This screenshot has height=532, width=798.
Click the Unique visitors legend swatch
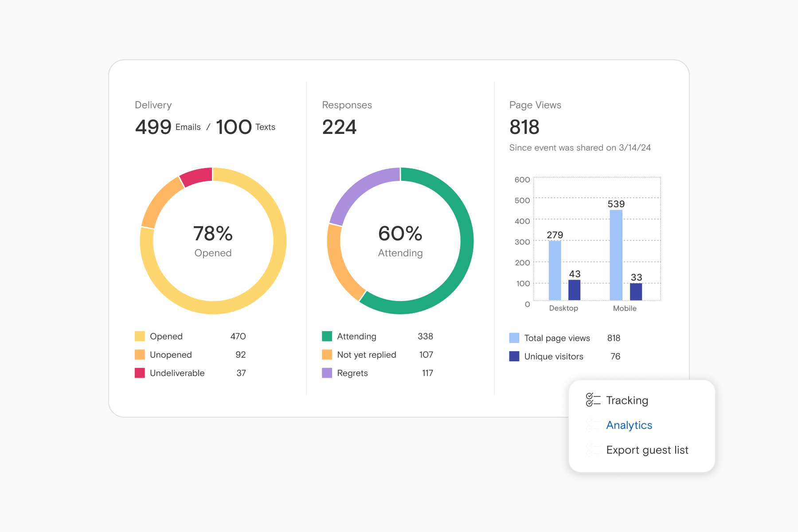tap(514, 356)
